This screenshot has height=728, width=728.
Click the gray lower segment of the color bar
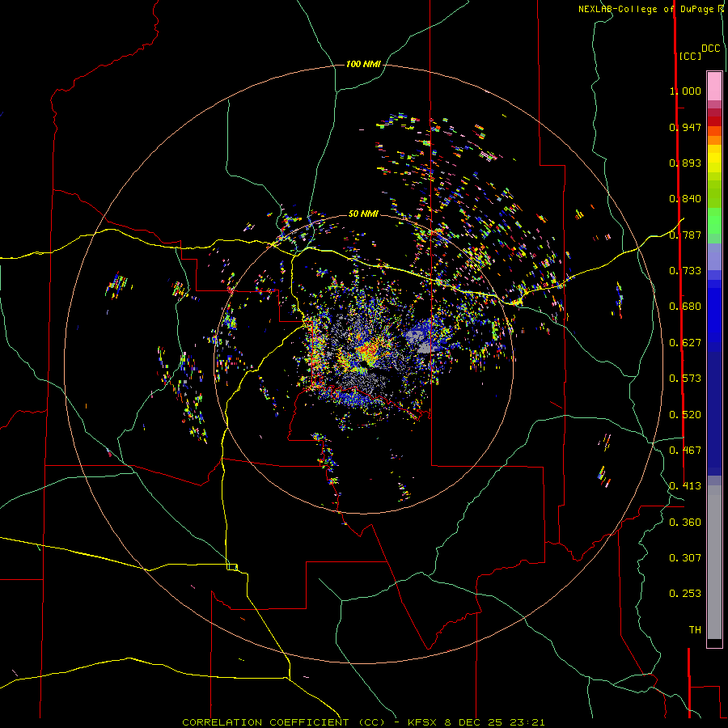pos(714,562)
